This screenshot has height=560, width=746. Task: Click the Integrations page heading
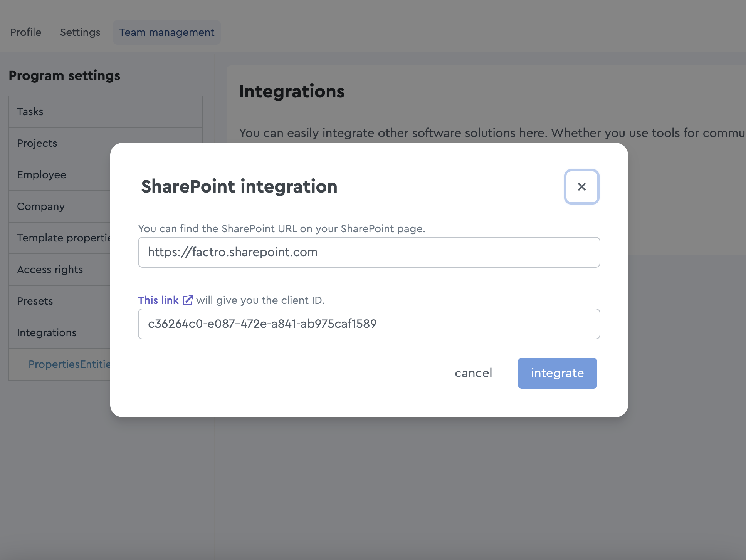point(292,92)
